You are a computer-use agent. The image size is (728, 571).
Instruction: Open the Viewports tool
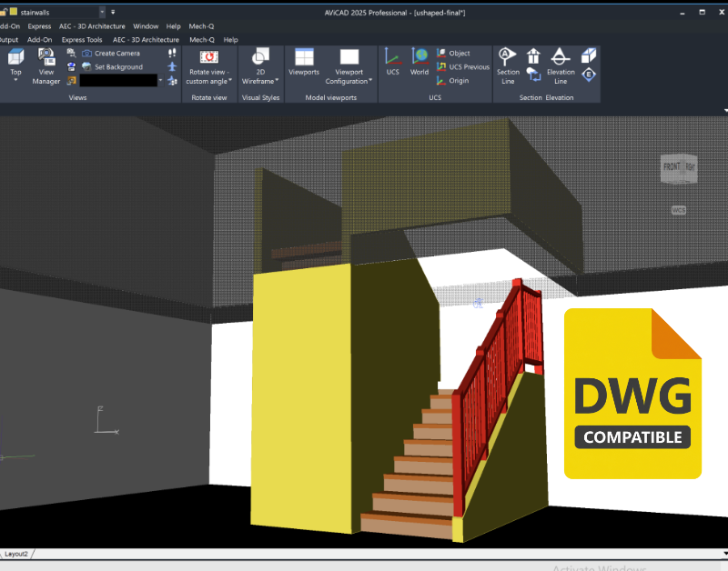pos(304,62)
